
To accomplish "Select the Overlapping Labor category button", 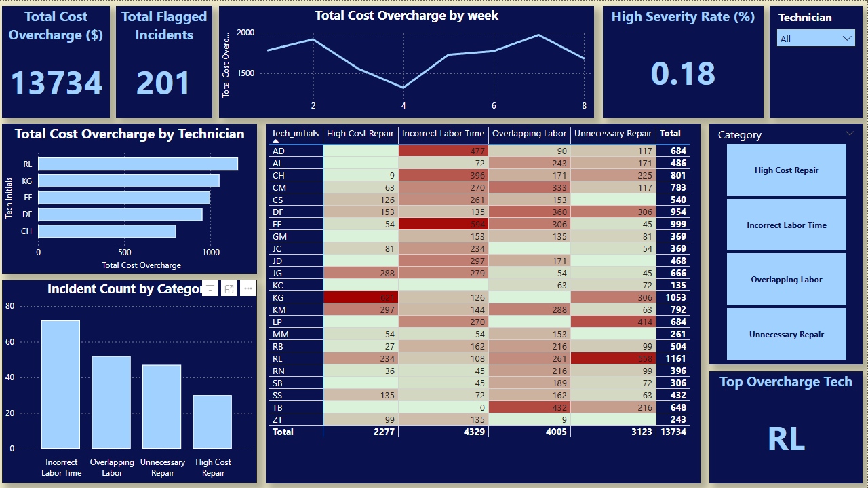I will tap(786, 279).
